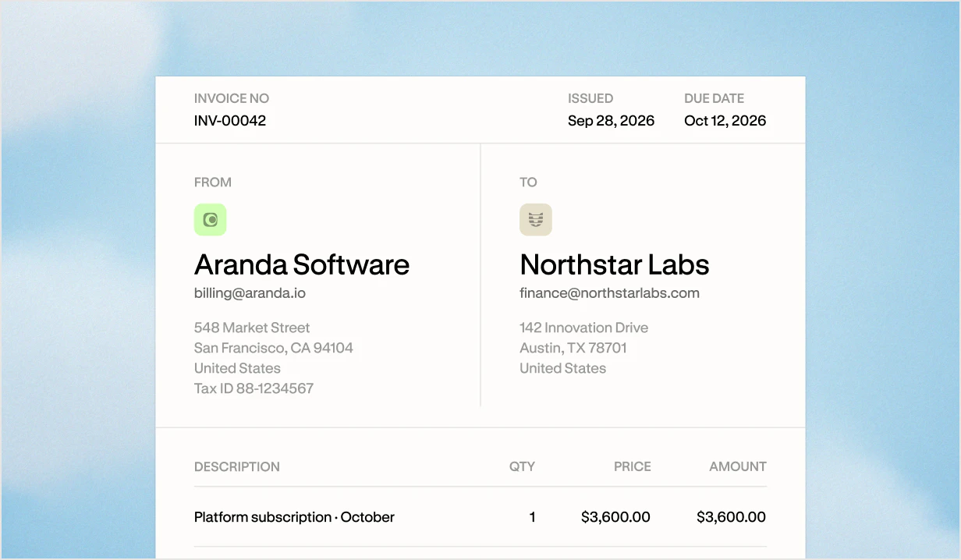
Task: Click due date Oct 12, 2026
Action: (x=725, y=121)
